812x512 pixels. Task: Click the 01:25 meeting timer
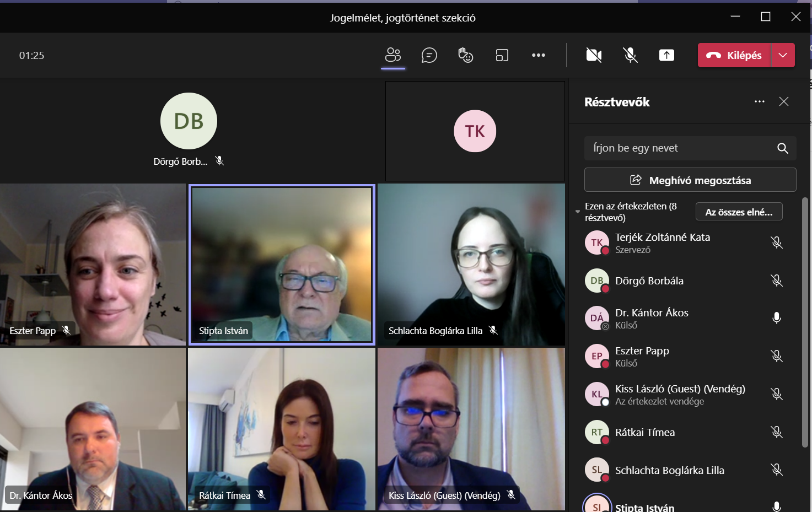pyautogui.click(x=31, y=56)
